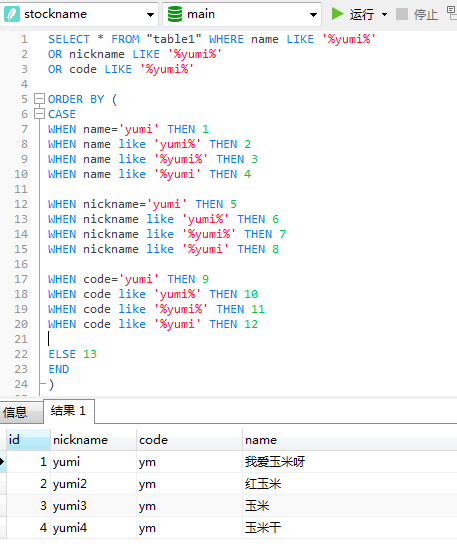Select the yumi2 nickname cell
457x560 pixels.
pyautogui.click(x=93, y=484)
